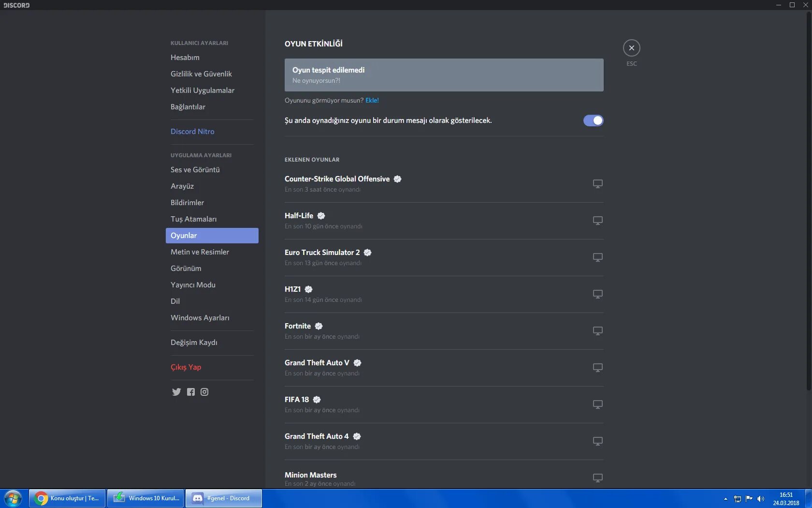Toggle overlay monitor icon for Euro Truck Simulator 2
This screenshot has height=508, width=812.
pyautogui.click(x=598, y=257)
